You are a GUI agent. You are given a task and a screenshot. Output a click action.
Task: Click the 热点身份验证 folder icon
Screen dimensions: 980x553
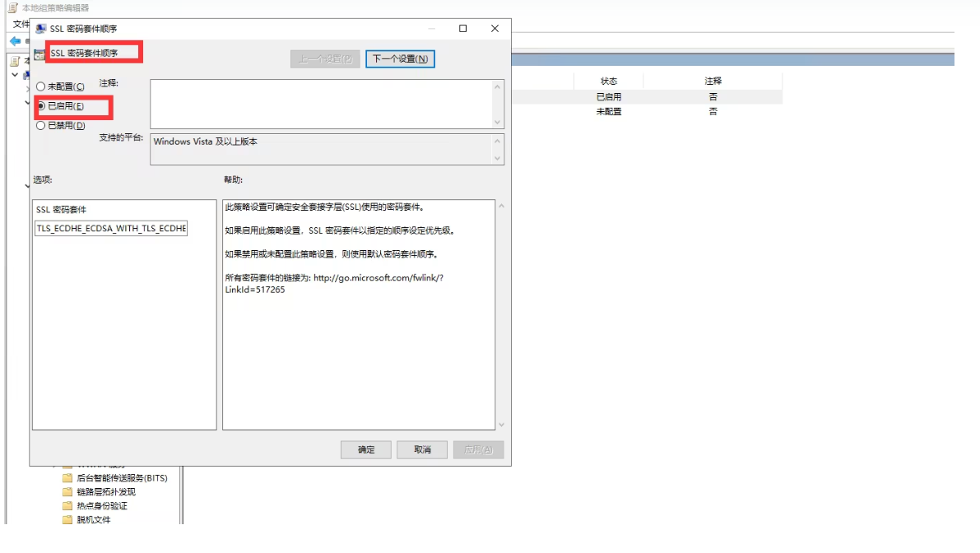tap(68, 506)
